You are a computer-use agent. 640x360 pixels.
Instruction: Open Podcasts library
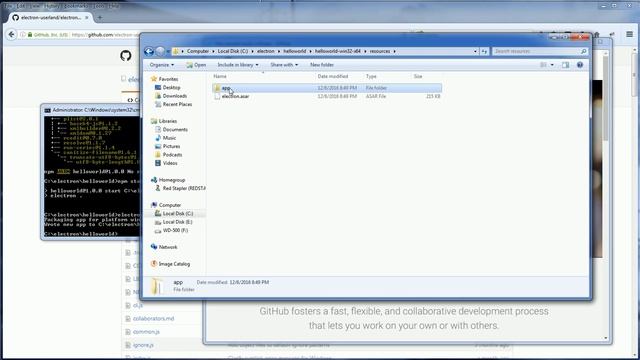point(172,155)
